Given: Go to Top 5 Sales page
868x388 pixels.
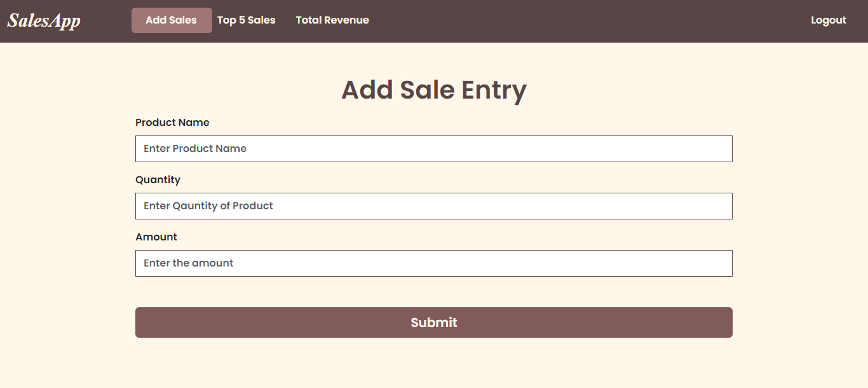Looking at the screenshot, I should coord(247,20).
